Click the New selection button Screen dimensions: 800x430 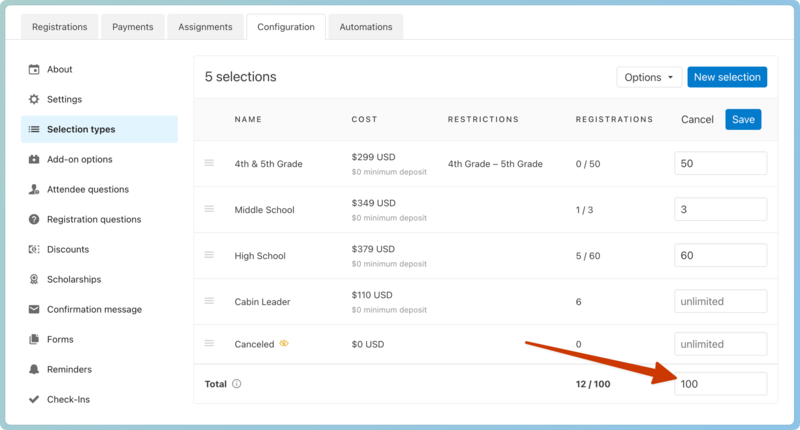[727, 77]
